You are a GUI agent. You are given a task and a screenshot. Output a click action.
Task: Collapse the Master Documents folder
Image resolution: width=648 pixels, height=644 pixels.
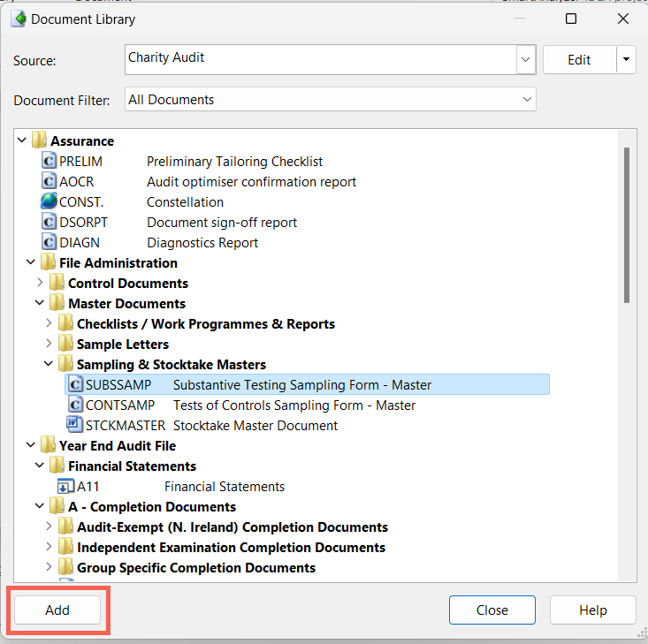(x=40, y=302)
